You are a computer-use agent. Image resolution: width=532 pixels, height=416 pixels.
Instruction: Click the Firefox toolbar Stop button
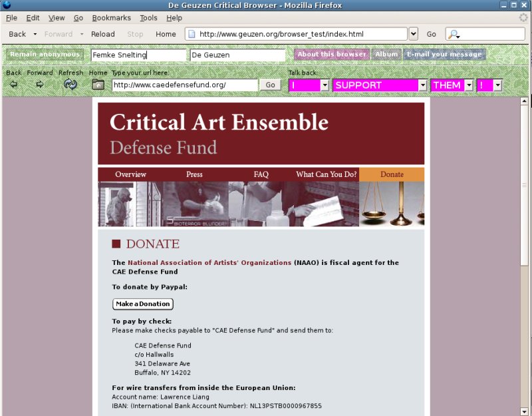click(x=135, y=34)
